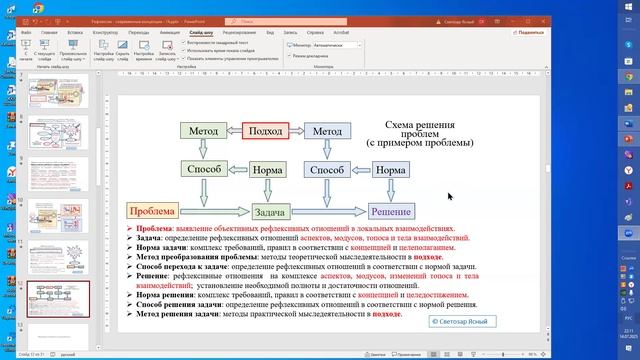This screenshot has width=640, height=360.
Task: Toggle Воспроизвести закадровый текст checkbox
Action: click(x=184, y=42)
